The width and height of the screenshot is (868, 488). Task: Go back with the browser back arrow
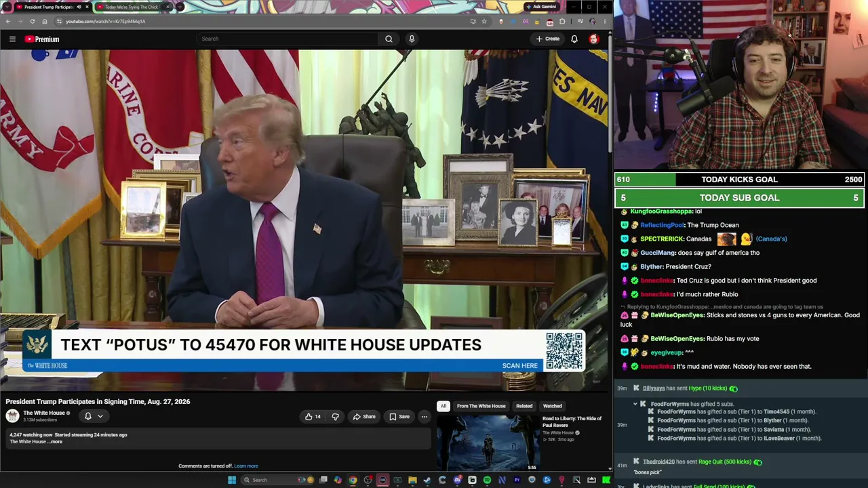point(8,21)
